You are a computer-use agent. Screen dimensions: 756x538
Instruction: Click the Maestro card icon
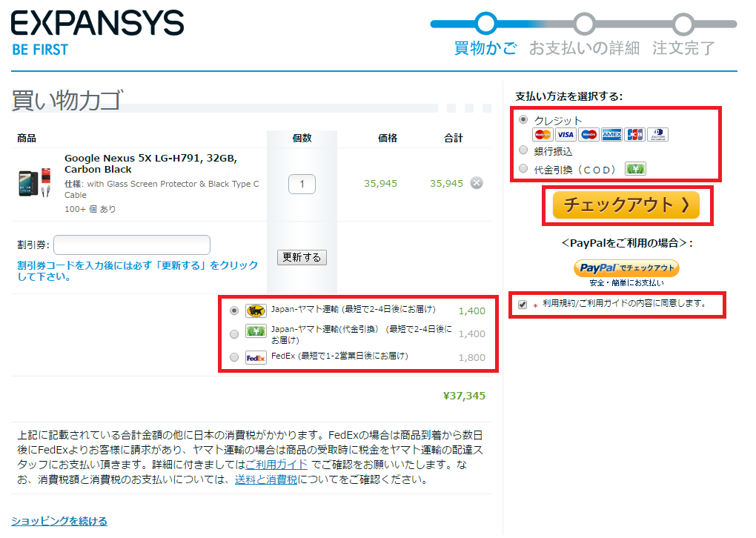click(x=588, y=135)
